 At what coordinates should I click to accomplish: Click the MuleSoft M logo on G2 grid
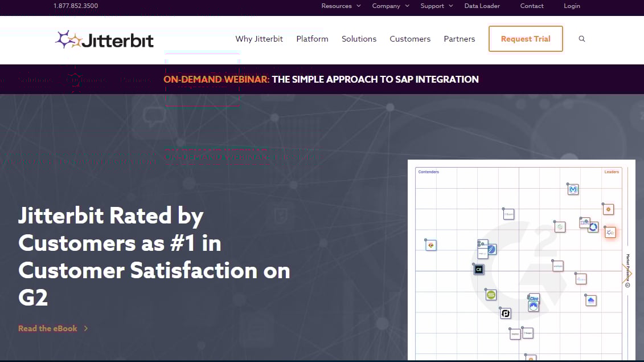point(573,189)
